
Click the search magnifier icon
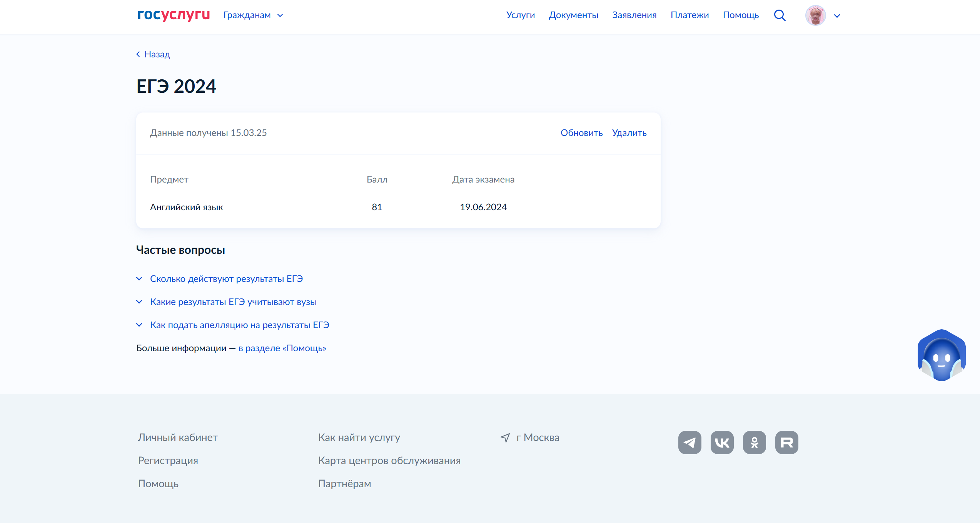(x=780, y=15)
